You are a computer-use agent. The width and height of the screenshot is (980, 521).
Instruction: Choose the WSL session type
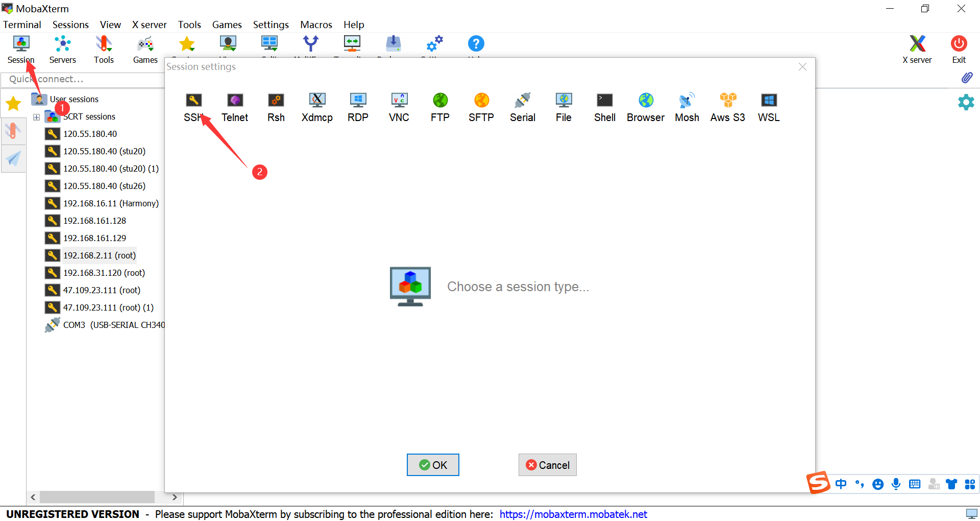[x=769, y=108]
